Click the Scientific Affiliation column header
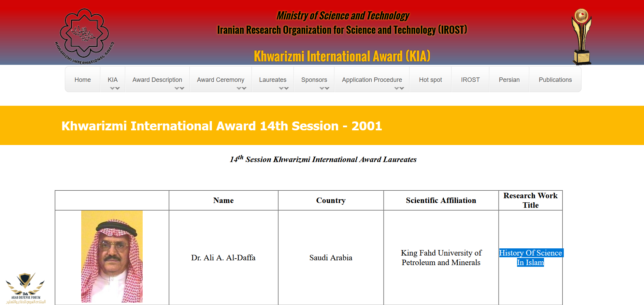Image resolution: width=644 pixels, height=305 pixels. pyautogui.click(x=441, y=200)
